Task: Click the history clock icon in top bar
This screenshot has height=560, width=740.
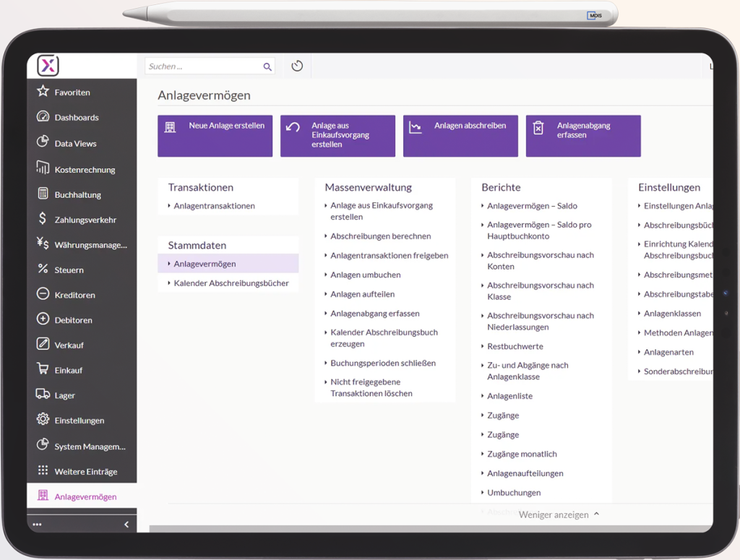Action: [297, 66]
